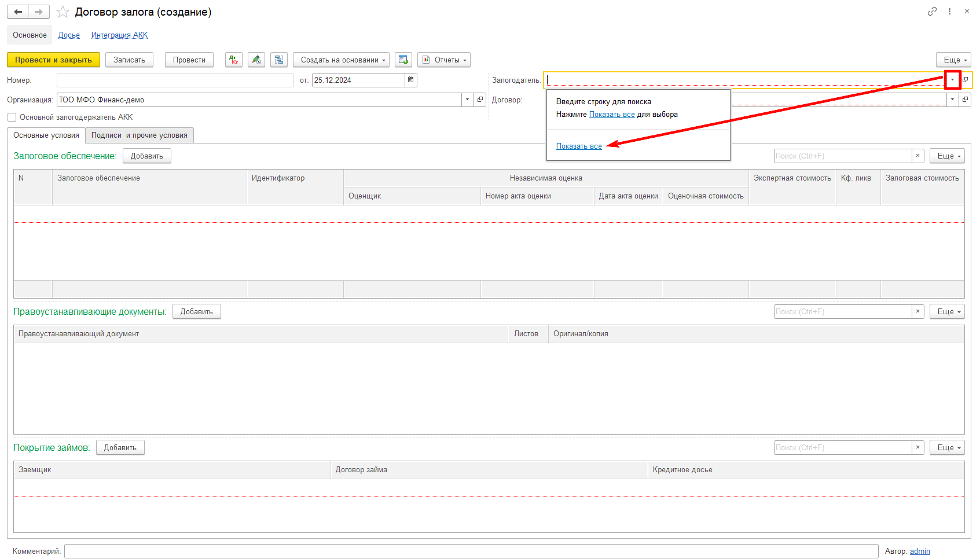
Task: Click the Идентификатор column header
Action: [x=295, y=187]
